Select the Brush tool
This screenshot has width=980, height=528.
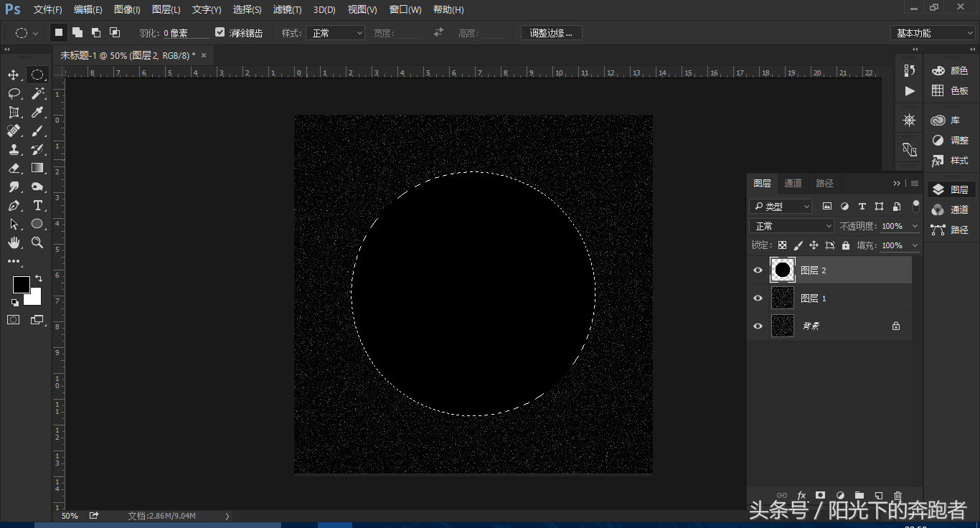click(x=37, y=131)
